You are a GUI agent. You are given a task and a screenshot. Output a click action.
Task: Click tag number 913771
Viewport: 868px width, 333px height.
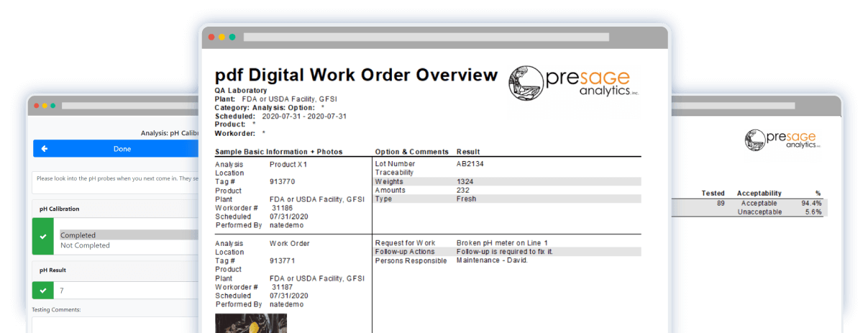pyautogui.click(x=282, y=261)
